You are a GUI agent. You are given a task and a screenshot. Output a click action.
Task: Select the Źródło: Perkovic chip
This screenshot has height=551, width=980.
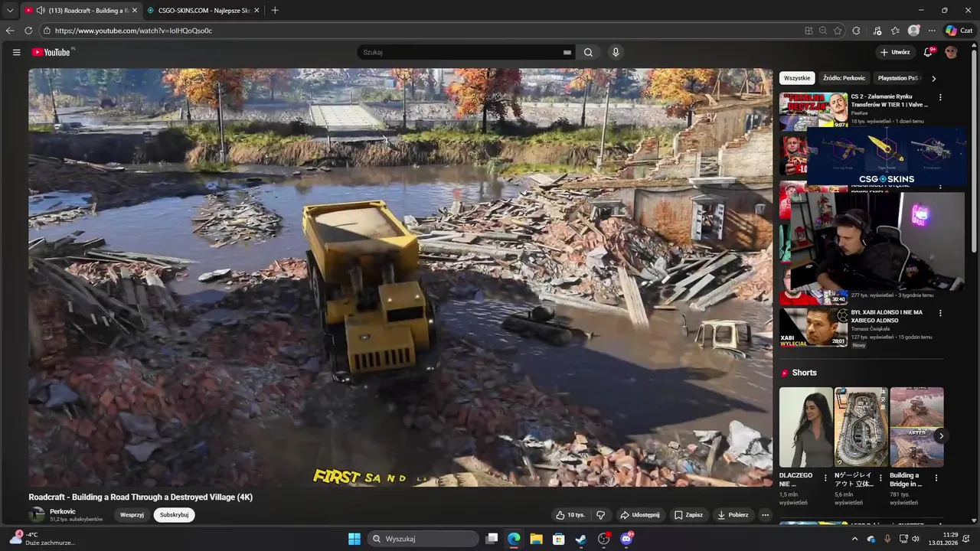pyautogui.click(x=844, y=78)
